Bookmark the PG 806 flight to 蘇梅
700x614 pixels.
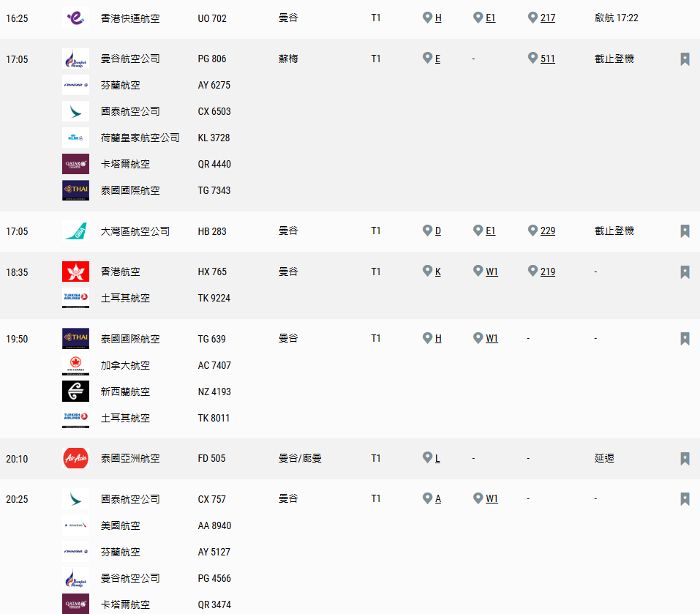coord(685,59)
